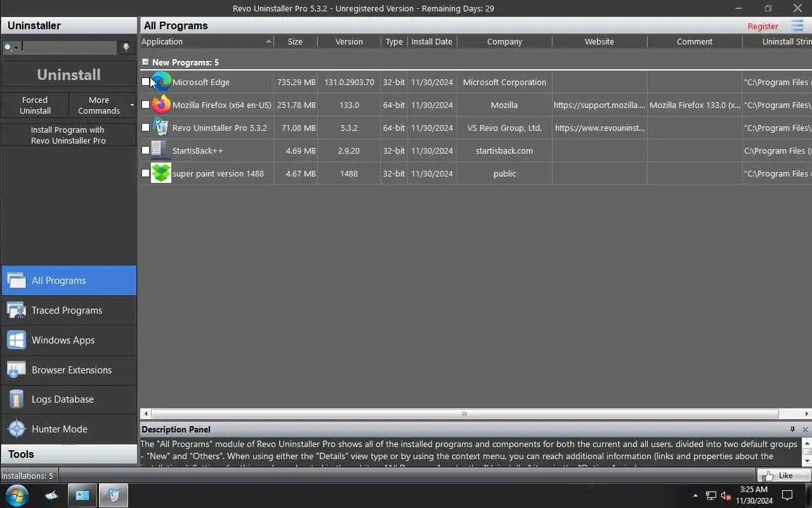This screenshot has width=812, height=508.
Task: Tick the super paint version 1488 checkbox
Action: tap(145, 173)
